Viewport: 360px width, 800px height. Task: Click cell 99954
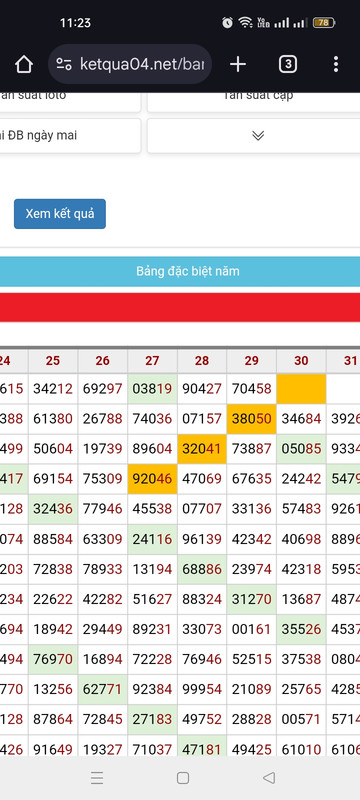pyautogui.click(x=202, y=690)
